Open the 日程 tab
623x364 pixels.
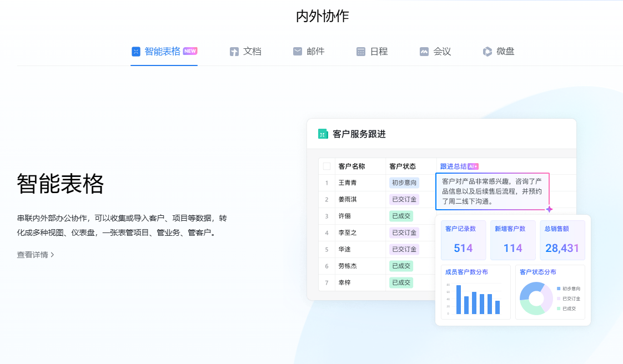tap(372, 52)
